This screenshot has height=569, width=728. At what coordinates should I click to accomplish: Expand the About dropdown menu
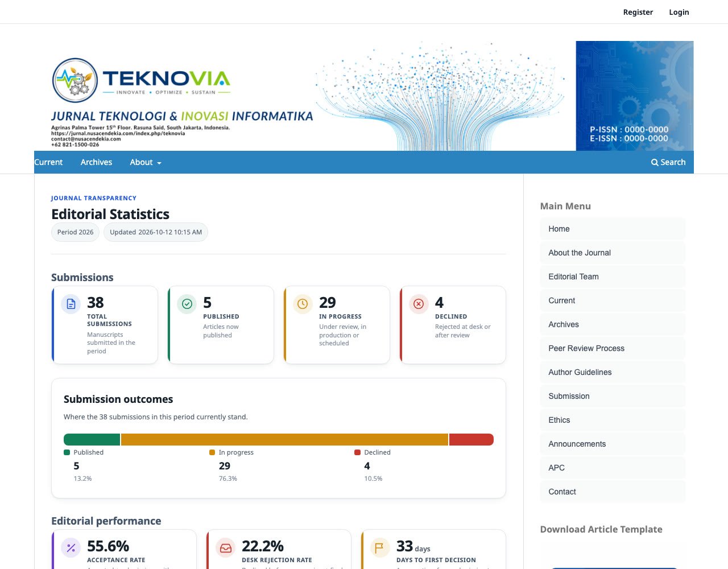(146, 162)
